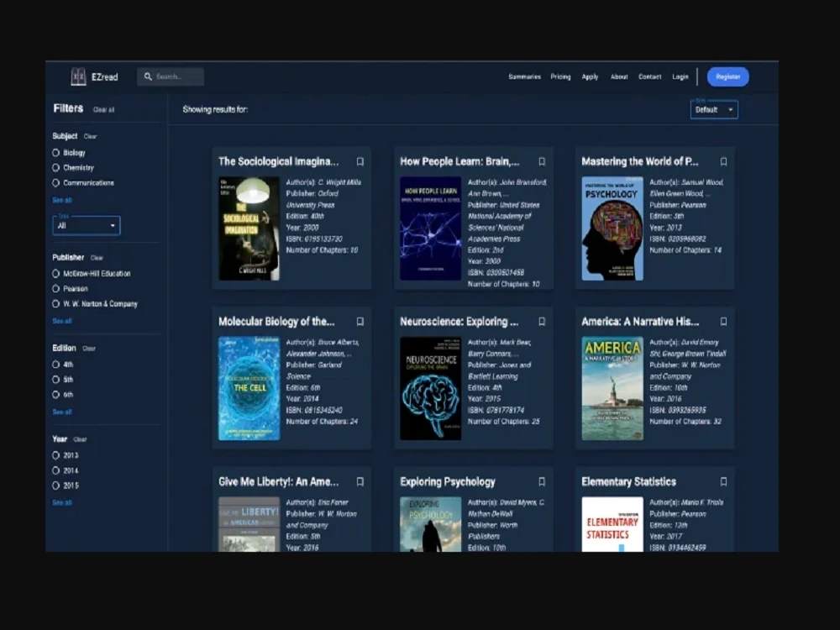Select year 2013 filter
This screenshot has width=840, height=630.
pos(55,455)
